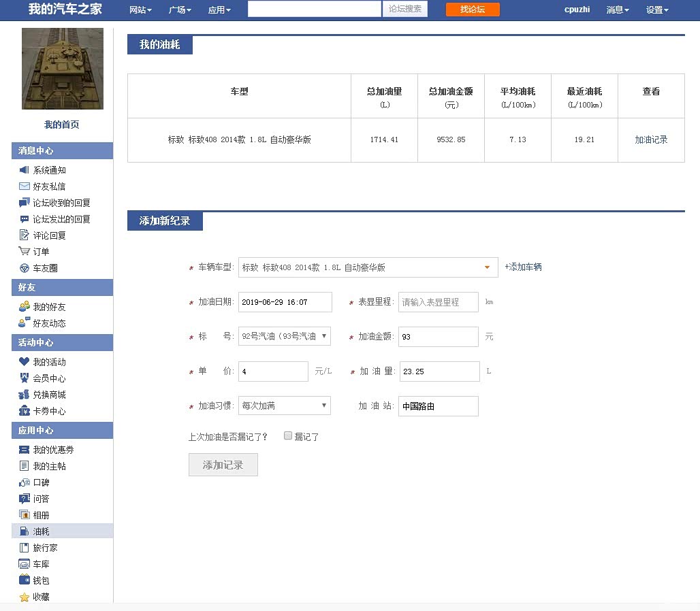The height and width of the screenshot is (611, 700).
Task: Click the 相册 photo album icon
Action: 24,515
